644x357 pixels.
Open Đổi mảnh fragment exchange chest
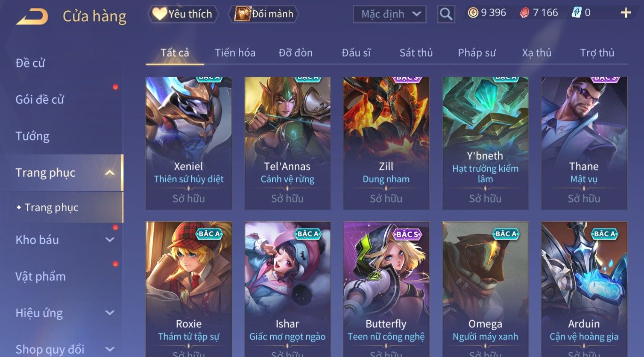263,14
